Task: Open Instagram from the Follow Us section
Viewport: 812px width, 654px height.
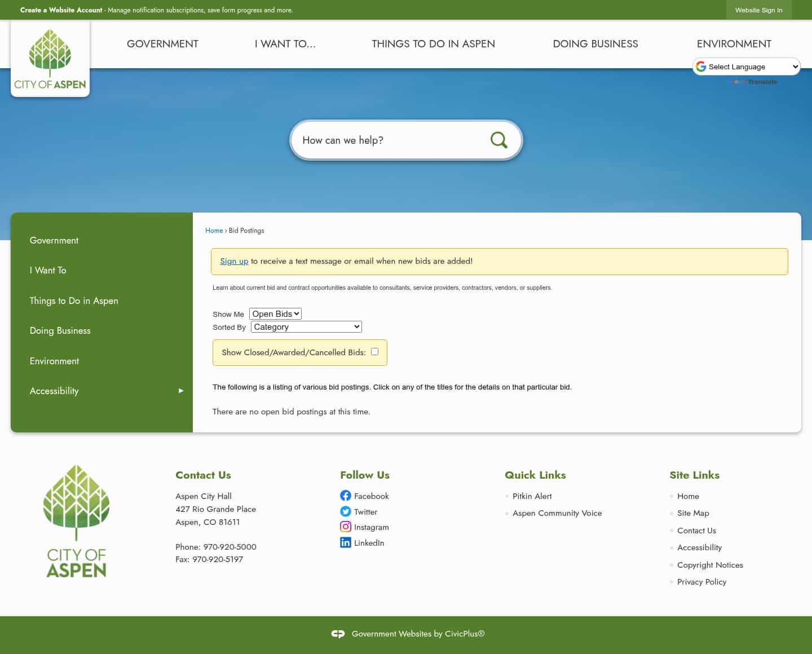Action: pyautogui.click(x=346, y=527)
